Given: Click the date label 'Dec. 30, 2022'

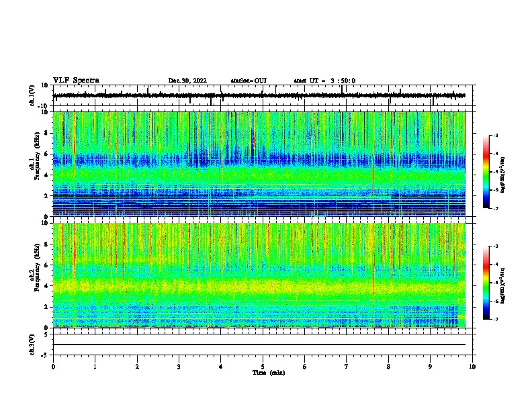Looking at the screenshot, I should [187, 81].
